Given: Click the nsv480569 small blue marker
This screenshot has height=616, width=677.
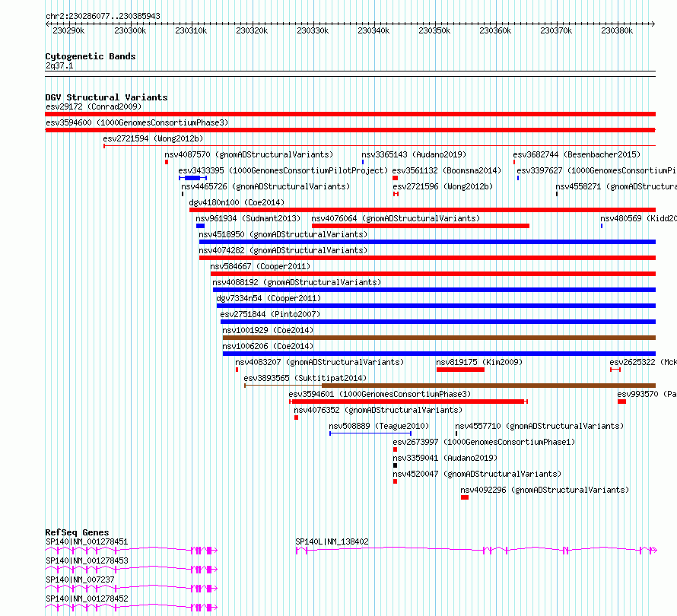Looking at the screenshot, I should [602, 226].
